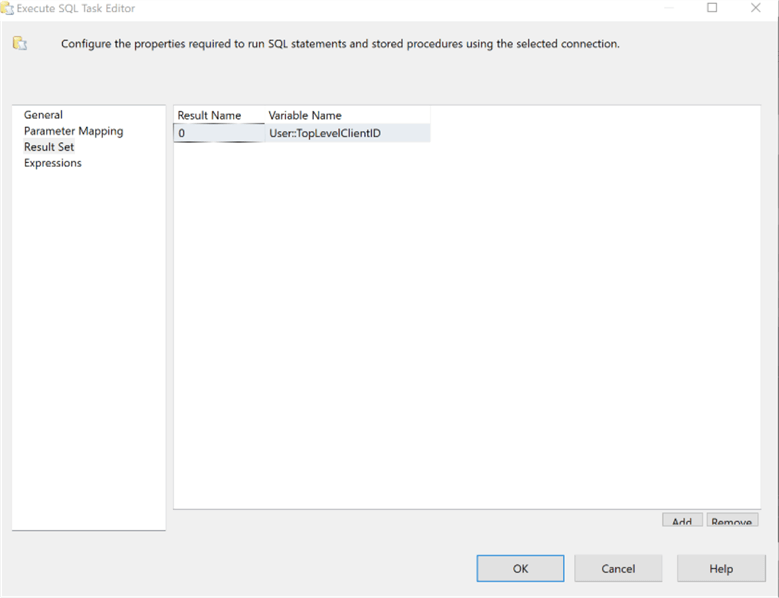Remove the selected result set mapping
779x598 pixels.
[731, 521]
